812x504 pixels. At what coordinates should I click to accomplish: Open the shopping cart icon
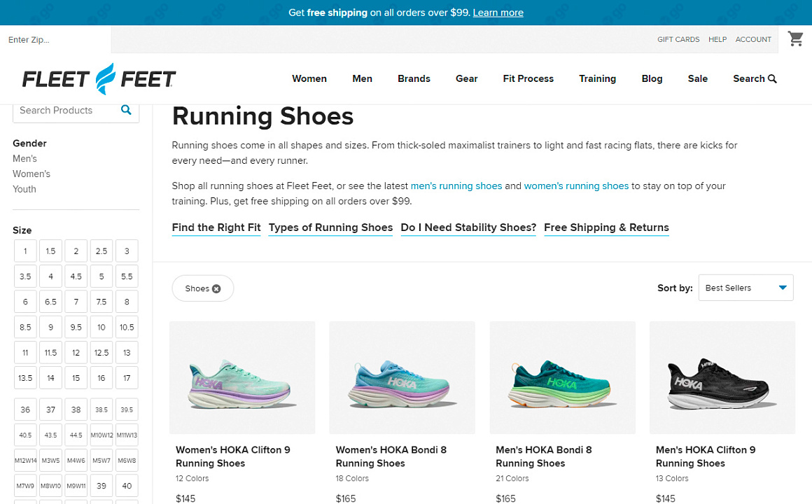[795, 39]
